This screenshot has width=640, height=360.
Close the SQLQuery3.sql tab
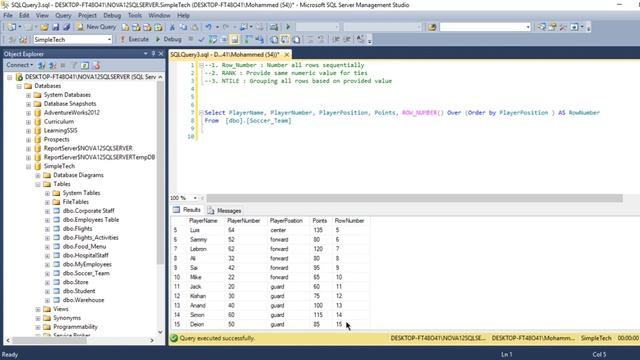287,54
